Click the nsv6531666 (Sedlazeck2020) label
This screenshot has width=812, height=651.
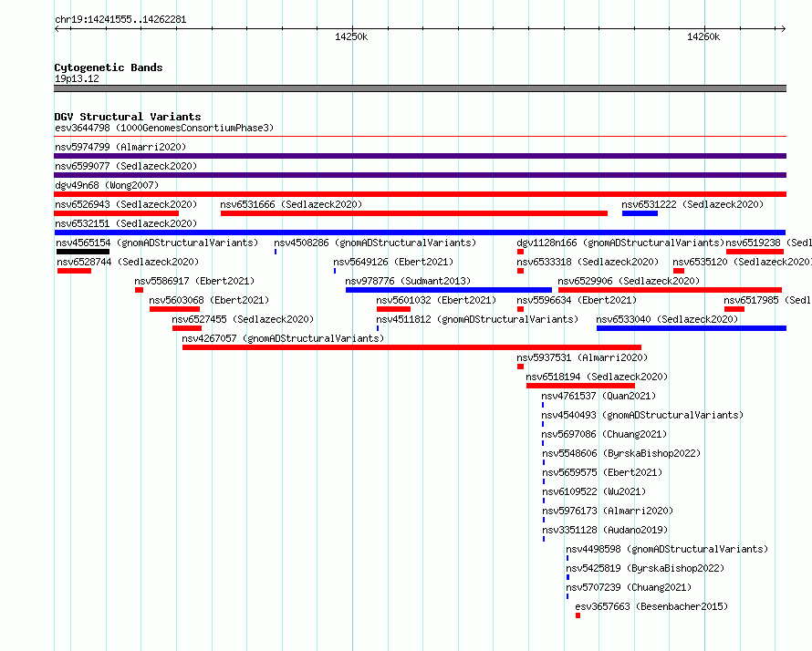tap(291, 204)
